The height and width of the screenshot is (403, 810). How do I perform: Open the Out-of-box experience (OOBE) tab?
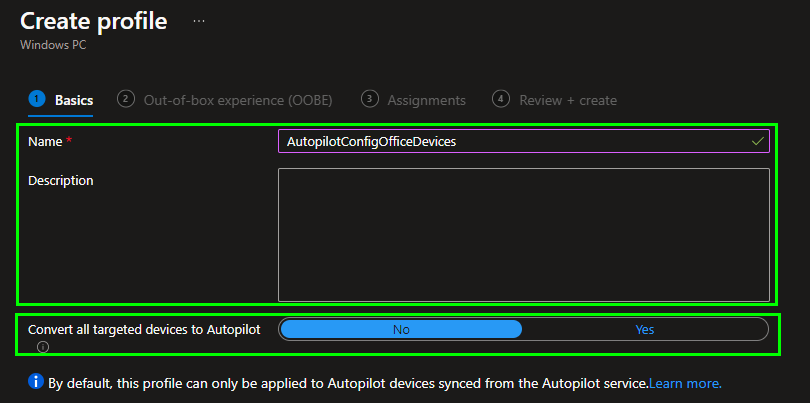237,100
